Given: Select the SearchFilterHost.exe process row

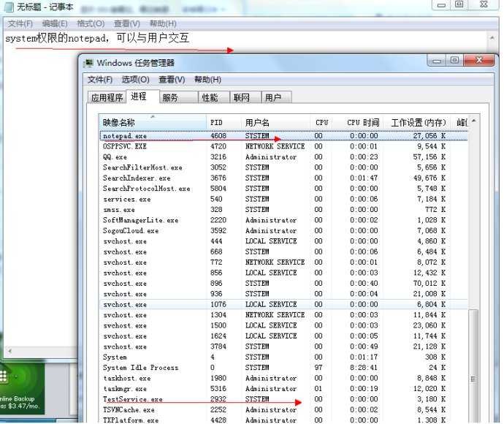Looking at the screenshot, I should [283, 167].
